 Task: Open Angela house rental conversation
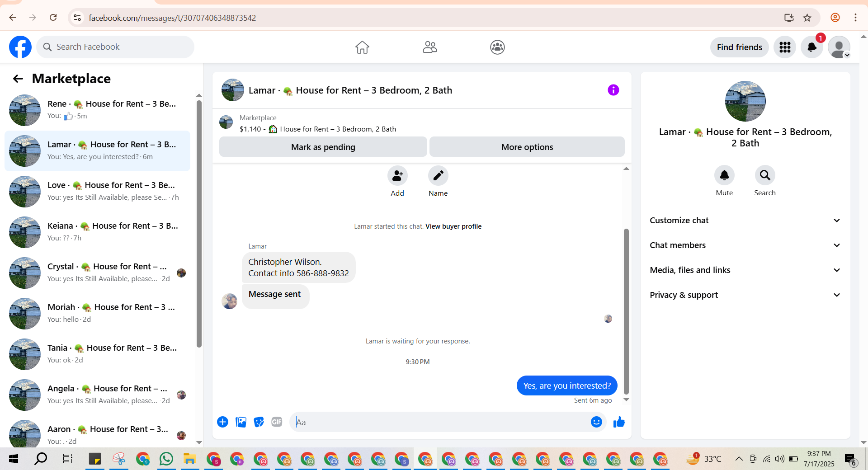pos(97,395)
